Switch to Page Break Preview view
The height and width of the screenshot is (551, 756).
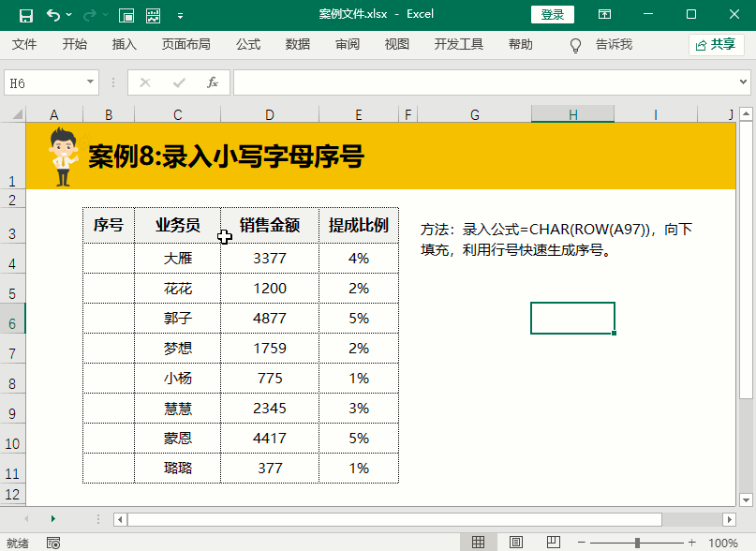(553, 543)
